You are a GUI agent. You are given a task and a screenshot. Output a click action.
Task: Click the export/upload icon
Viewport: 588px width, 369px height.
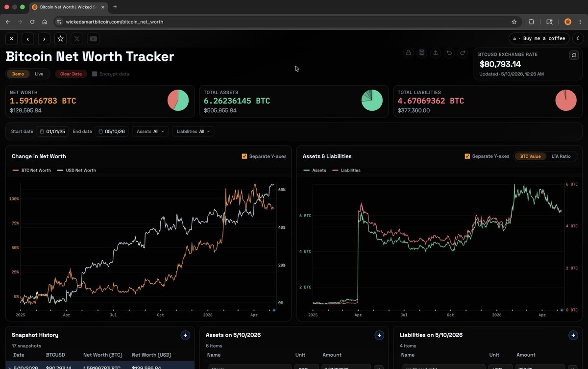435,53
